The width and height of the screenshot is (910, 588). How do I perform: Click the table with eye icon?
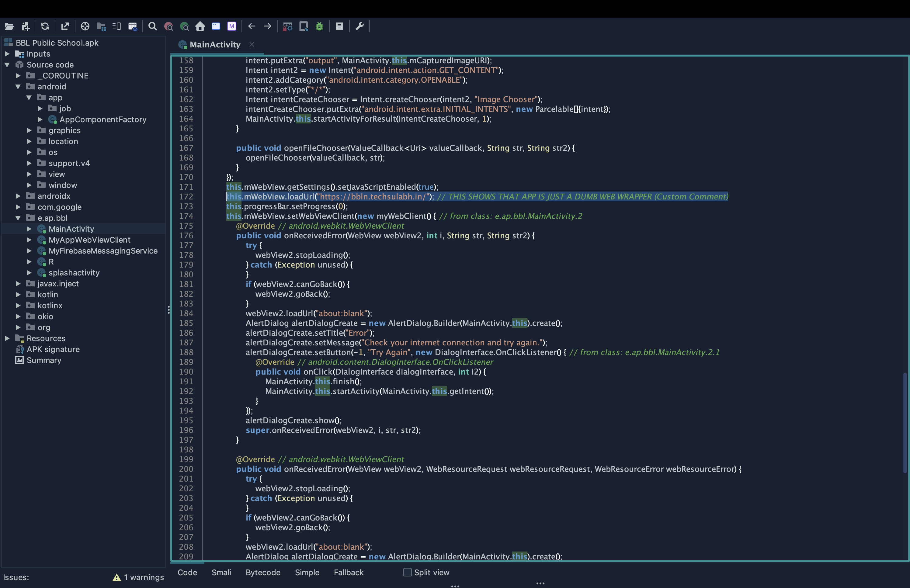[133, 26]
